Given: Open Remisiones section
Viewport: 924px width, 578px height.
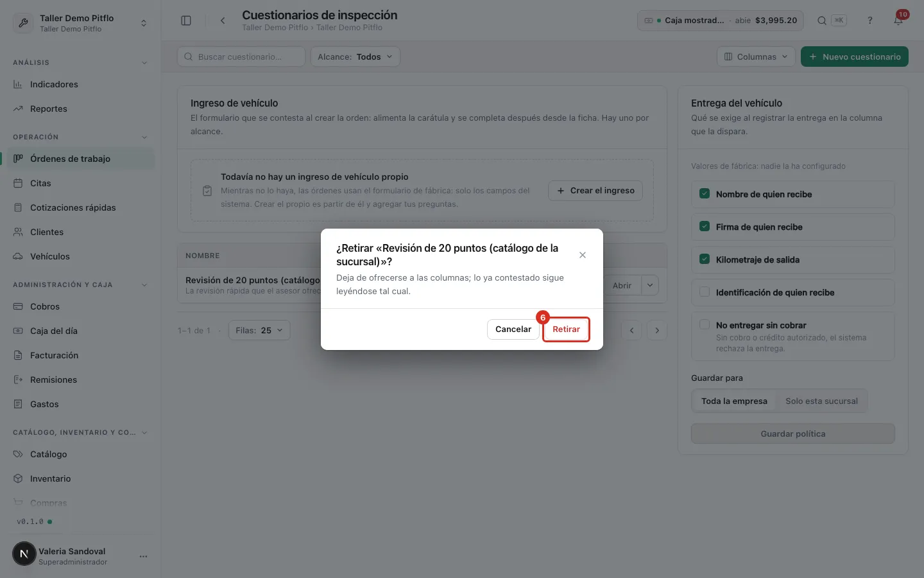Looking at the screenshot, I should pos(80,380).
